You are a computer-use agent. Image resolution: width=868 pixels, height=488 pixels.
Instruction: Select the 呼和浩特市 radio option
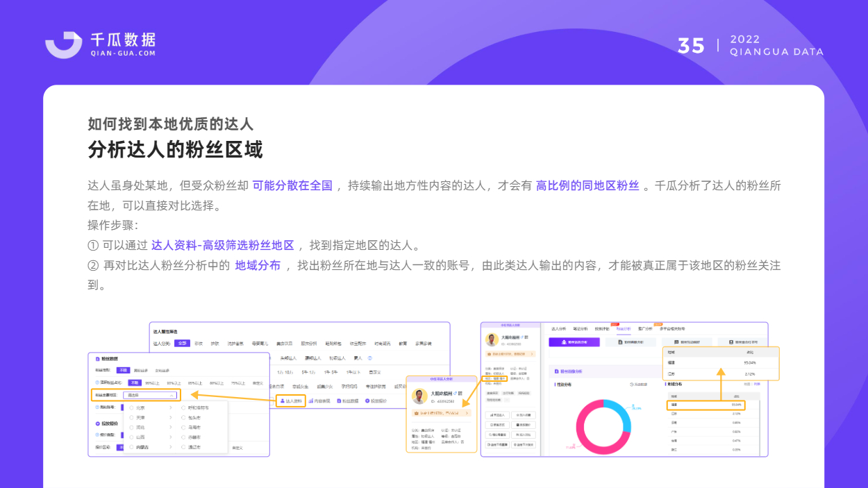(183, 407)
